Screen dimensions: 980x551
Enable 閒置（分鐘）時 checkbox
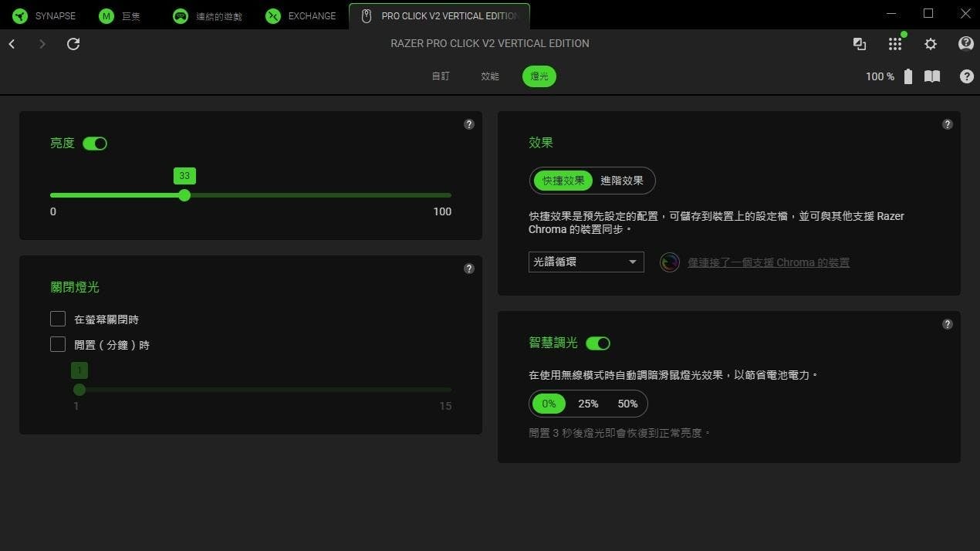[58, 344]
